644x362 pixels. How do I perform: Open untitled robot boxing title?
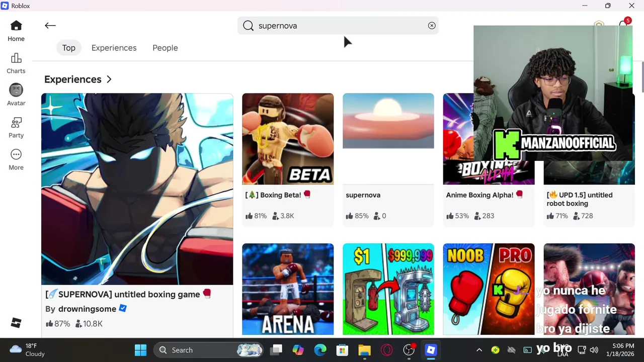click(x=580, y=199)
